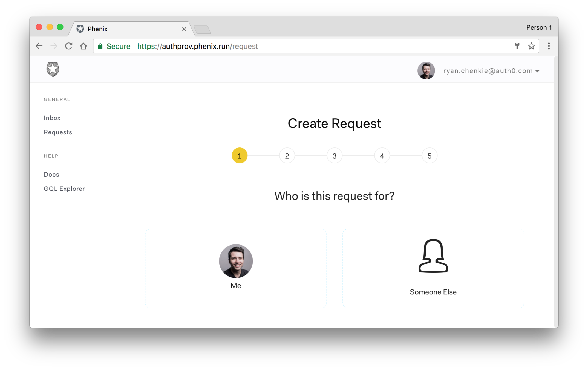Open the Docs help link
Viewport: 588px width, 370px height.
51,174
